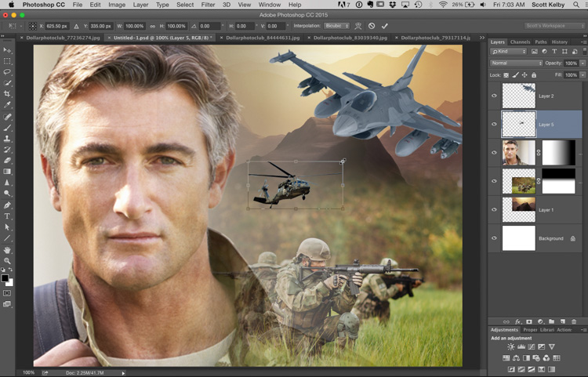Viewport: 588px width, 377px height.
Task: Select the Type tool in the toolbar
Action: click(8, 216)
